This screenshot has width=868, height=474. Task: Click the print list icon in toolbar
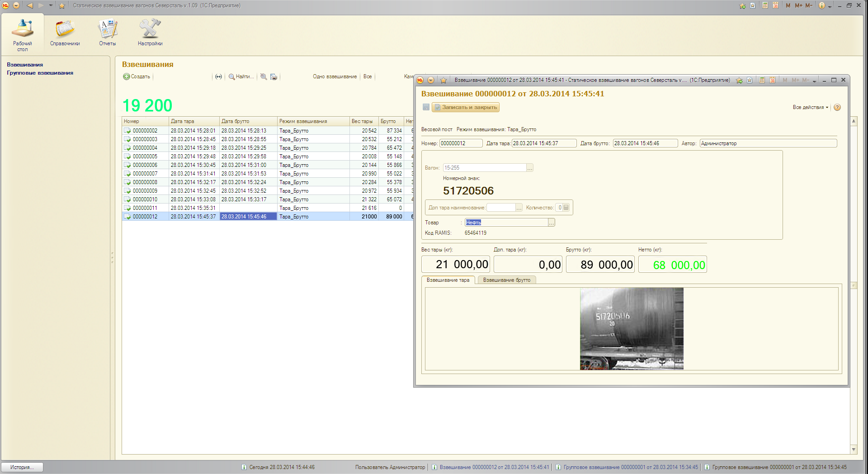click(x=274, y=77)
